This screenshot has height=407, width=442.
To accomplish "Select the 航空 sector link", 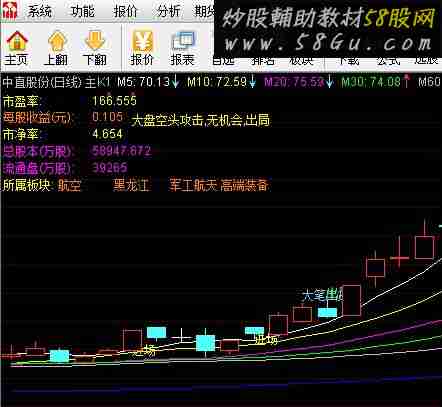I will tap(69, 185).
